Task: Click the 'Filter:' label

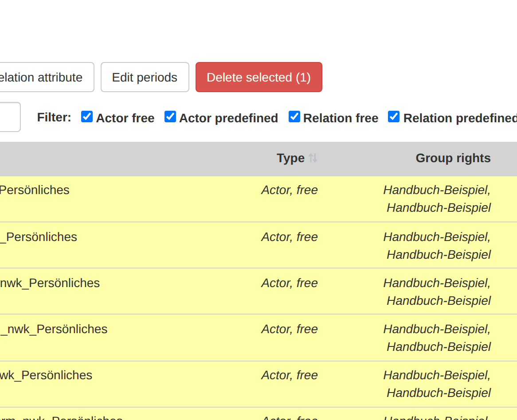Action: click(54, 117)
